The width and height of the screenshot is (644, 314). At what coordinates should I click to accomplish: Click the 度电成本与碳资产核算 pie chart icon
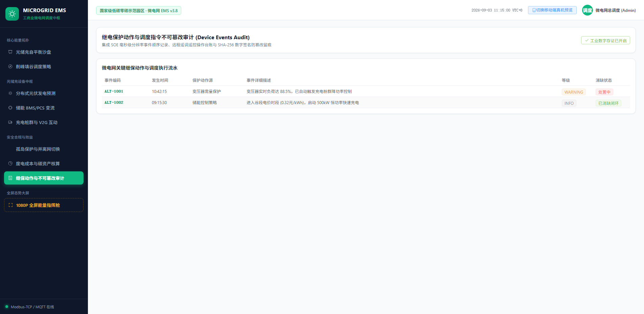10,164
